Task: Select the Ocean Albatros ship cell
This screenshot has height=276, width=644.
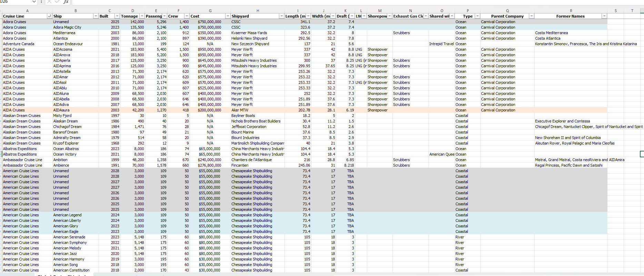Action: 76,149
